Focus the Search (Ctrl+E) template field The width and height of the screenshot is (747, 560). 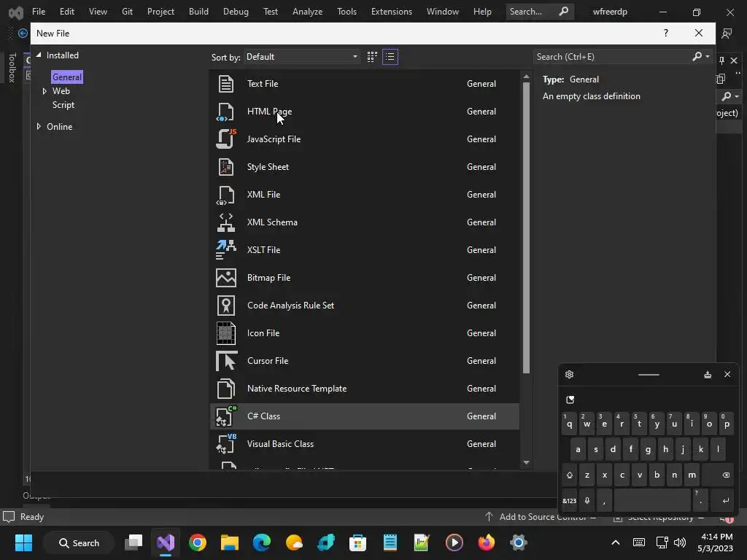(612, 57)
